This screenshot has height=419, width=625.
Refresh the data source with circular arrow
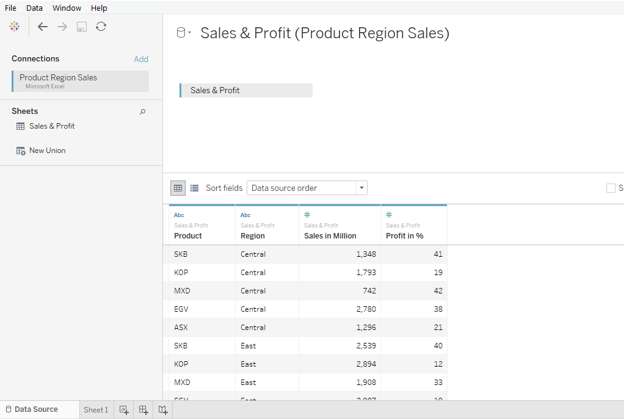(101, 27)
